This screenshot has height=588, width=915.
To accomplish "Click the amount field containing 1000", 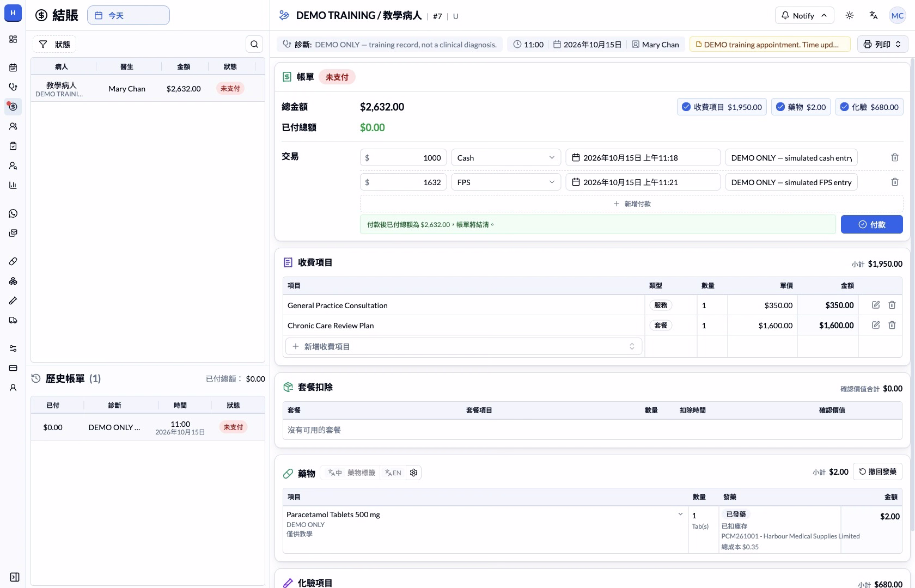I will point(404,157).
